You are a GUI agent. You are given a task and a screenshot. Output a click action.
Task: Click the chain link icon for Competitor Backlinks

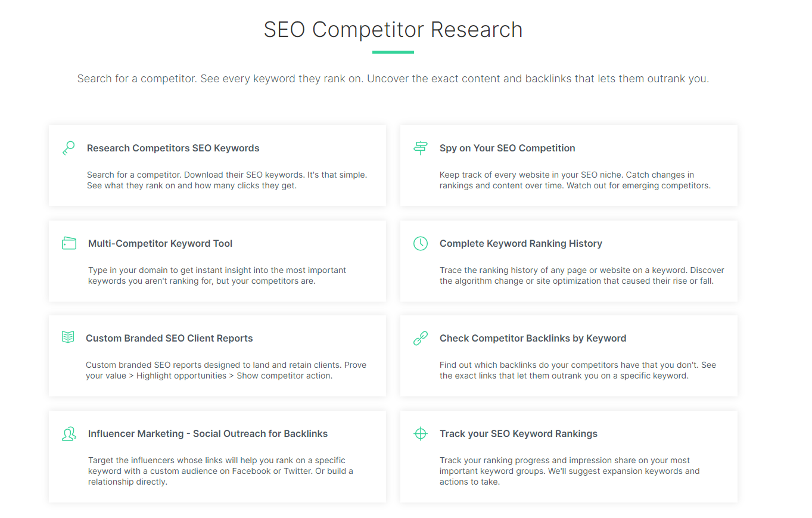(x=421, y=339)
